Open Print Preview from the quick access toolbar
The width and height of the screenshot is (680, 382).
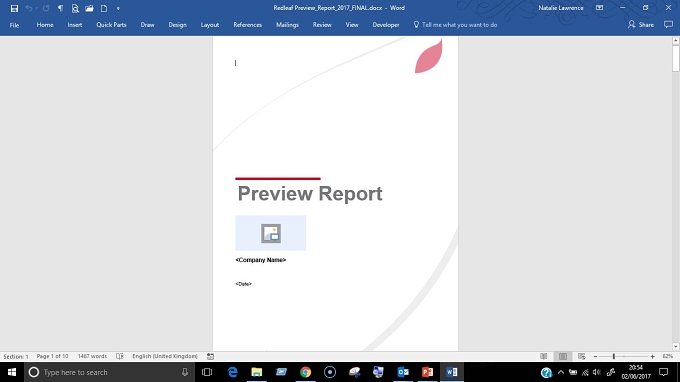pyautogui.click(x=75, y=8)
